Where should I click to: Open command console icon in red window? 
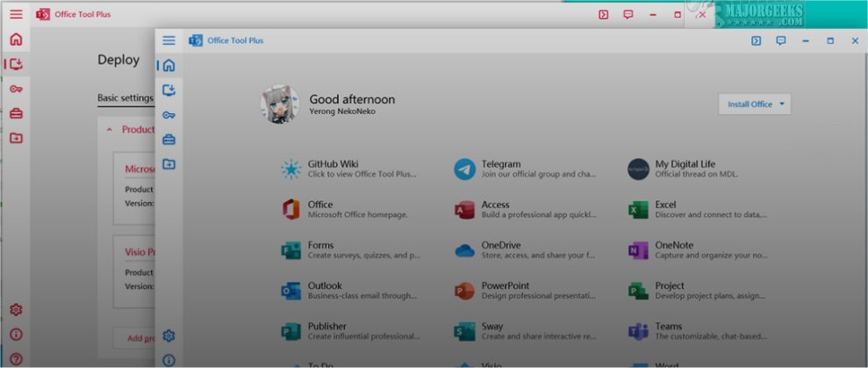tap(604, 14)
